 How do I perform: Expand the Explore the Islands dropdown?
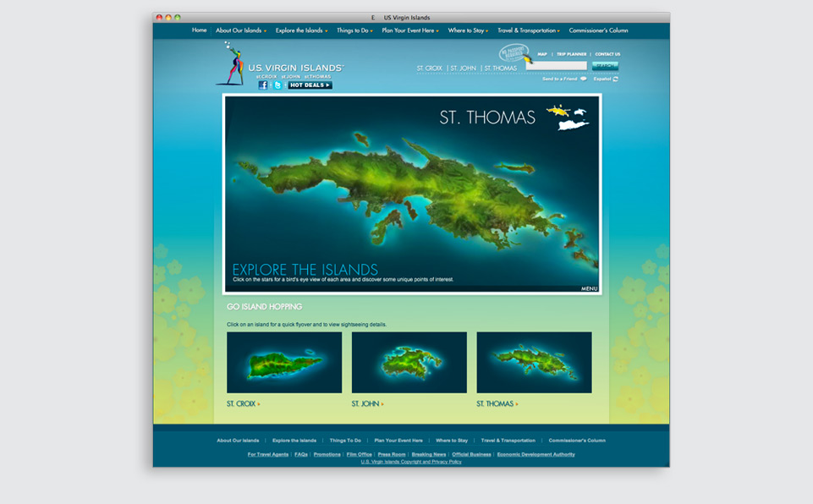pyautogui.click(x=302, y=30)
